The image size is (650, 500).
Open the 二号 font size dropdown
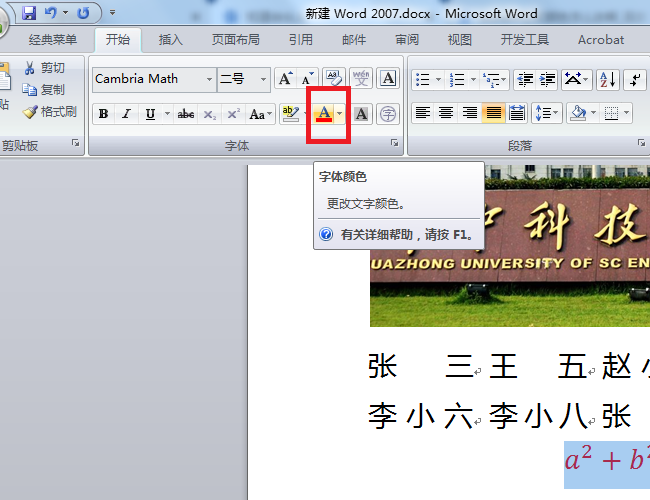(263, 79)
